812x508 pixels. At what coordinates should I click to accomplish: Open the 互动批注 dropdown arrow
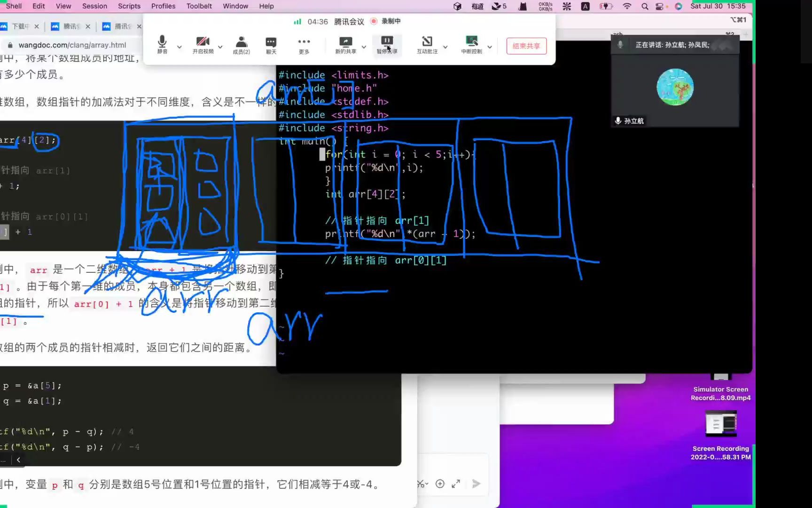[x=445, y=47]
